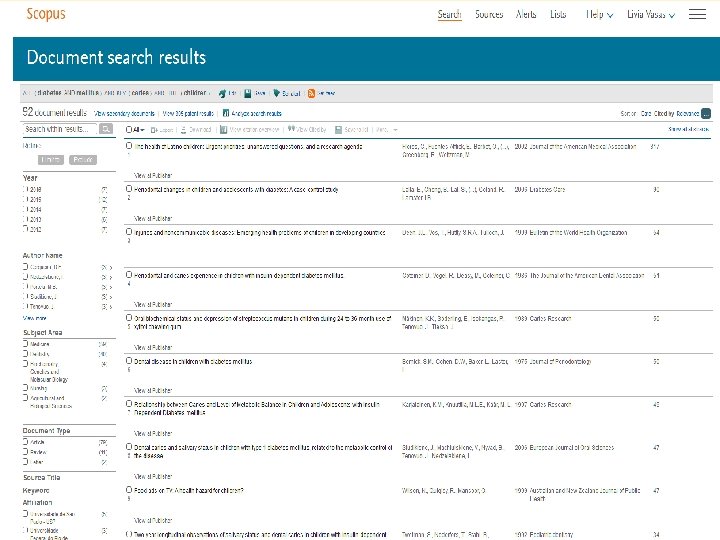Click the Save search disk icon
Screen dimensions: 720x540
coord(248,93)
